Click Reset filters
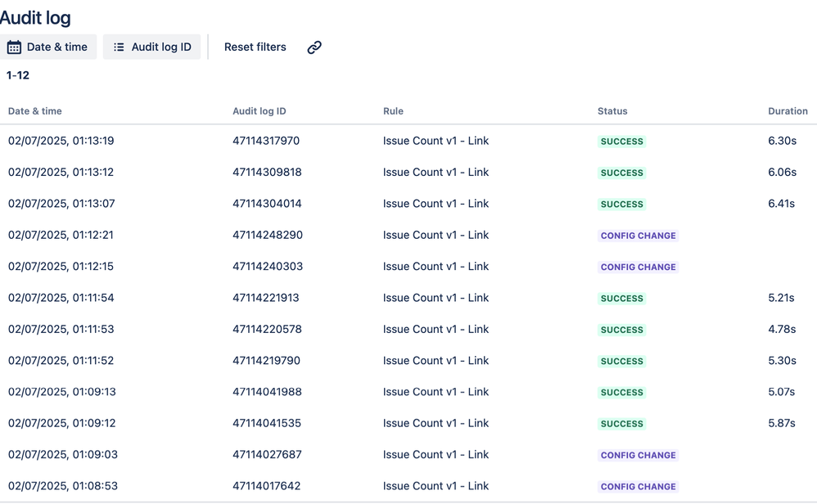 point(255,47)
